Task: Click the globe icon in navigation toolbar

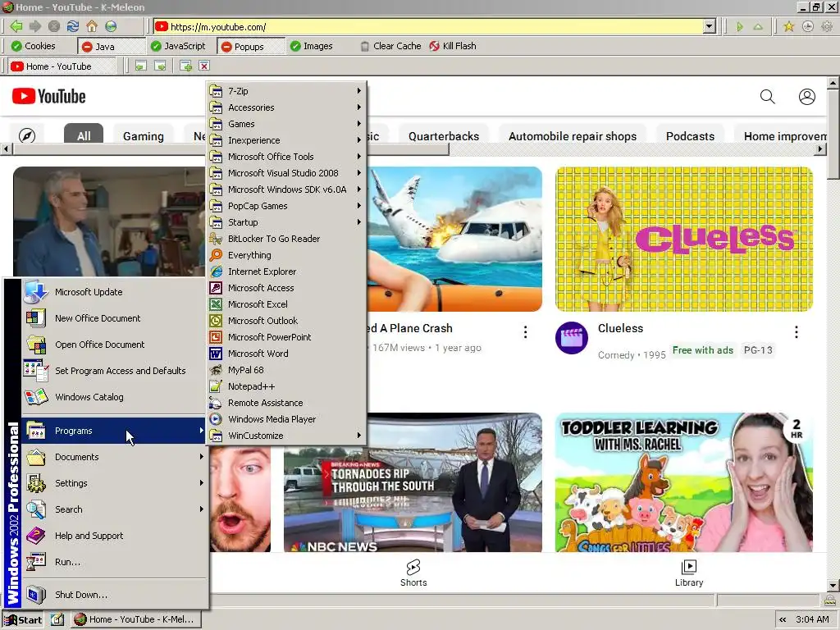Action: pos(111,26)
